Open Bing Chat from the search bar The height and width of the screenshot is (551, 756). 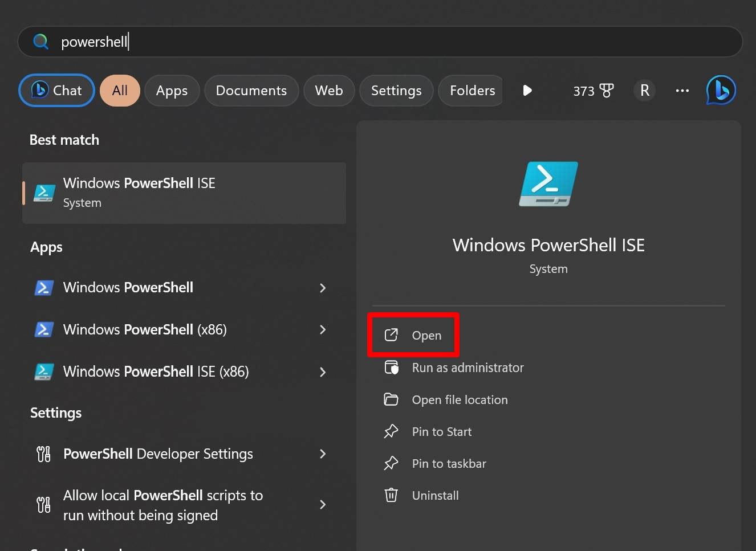56,90
